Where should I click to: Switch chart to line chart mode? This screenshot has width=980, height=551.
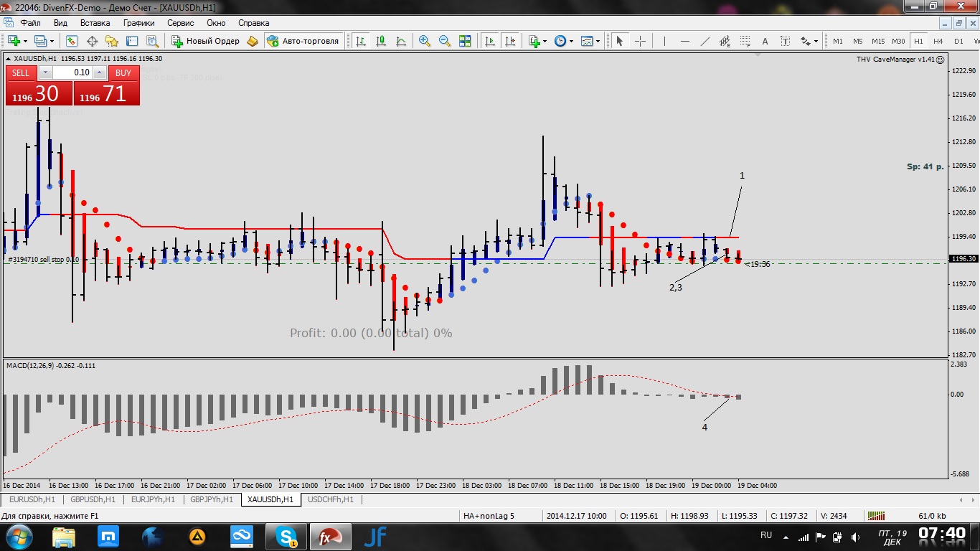pyautogui.click(x=401, y=41)
